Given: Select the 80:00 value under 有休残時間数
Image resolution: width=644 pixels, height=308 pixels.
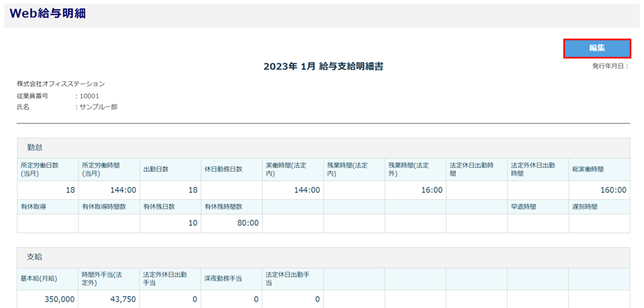Looking at the screenshot, I should point(248,223).
